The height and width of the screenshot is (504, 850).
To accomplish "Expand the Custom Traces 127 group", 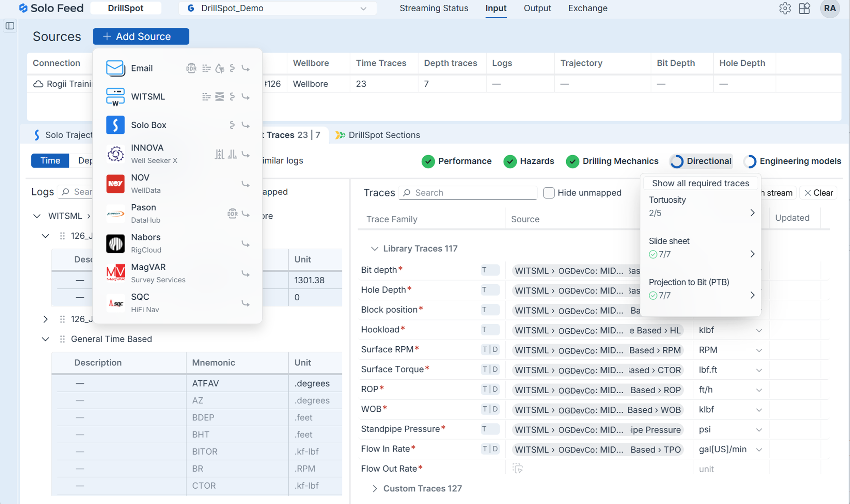I will pyautogui.click(x=375, y=489).
